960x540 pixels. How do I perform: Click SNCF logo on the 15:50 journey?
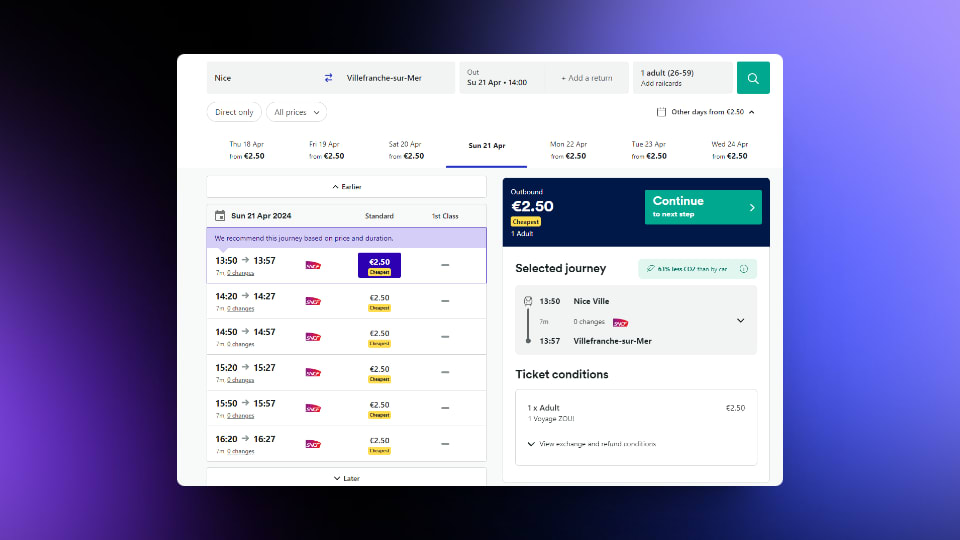[x=313, y=408]
